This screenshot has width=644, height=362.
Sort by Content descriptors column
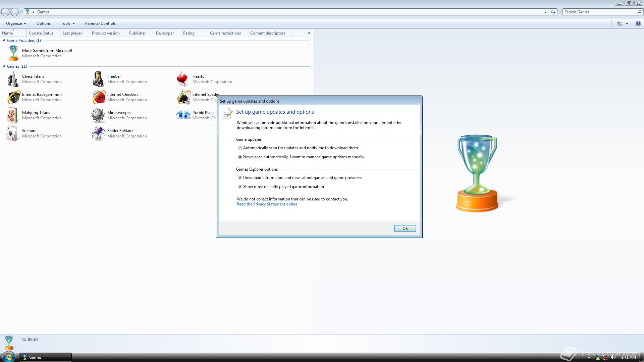click(x=270, y=33)
